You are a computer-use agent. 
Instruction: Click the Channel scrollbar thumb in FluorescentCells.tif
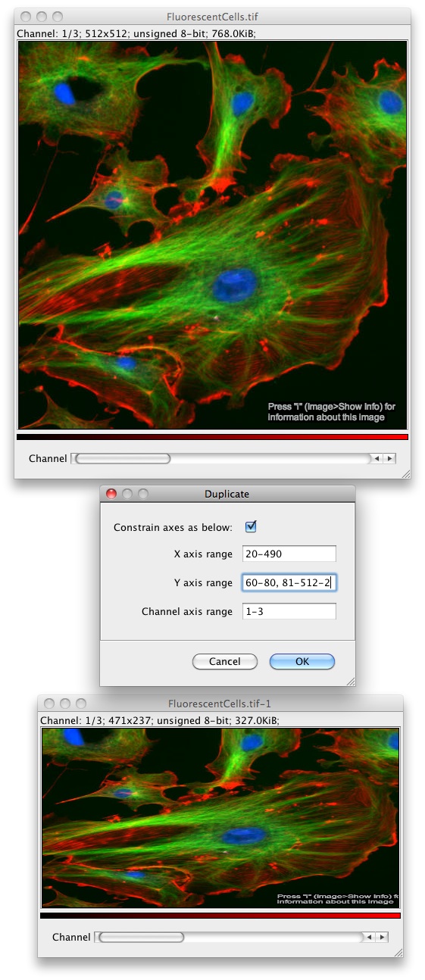click(123, 458)
